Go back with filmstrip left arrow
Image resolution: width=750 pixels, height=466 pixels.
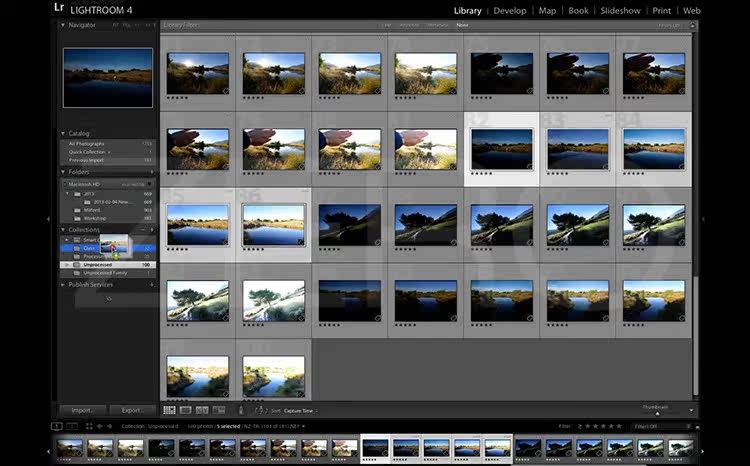pyautogui.click(x=99, y=426)
